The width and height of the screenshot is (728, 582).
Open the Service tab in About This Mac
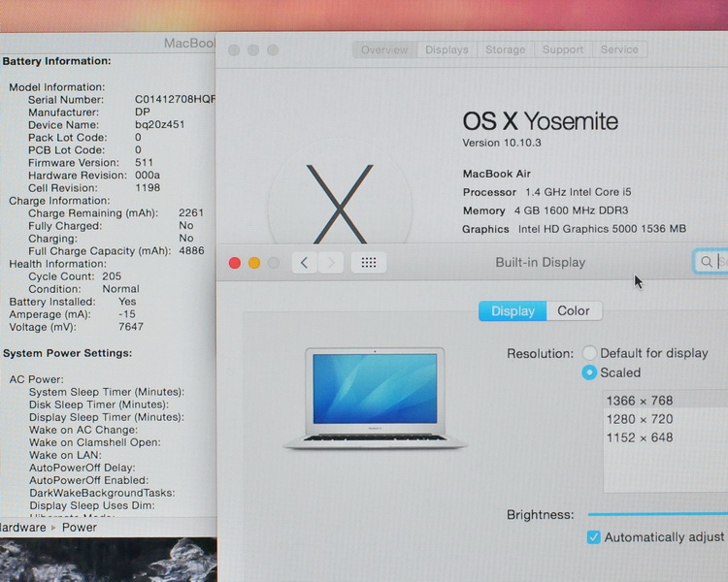click(619, 49)
